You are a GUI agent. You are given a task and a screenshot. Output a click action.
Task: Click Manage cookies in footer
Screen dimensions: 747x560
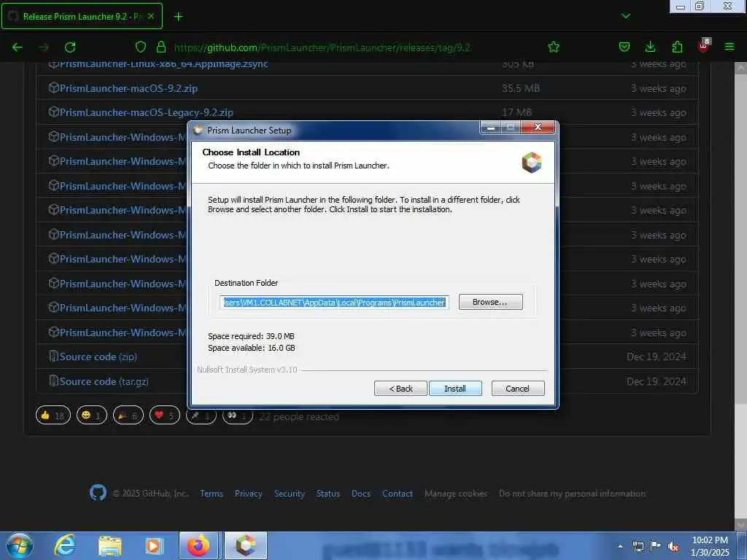tap(456, 494)
